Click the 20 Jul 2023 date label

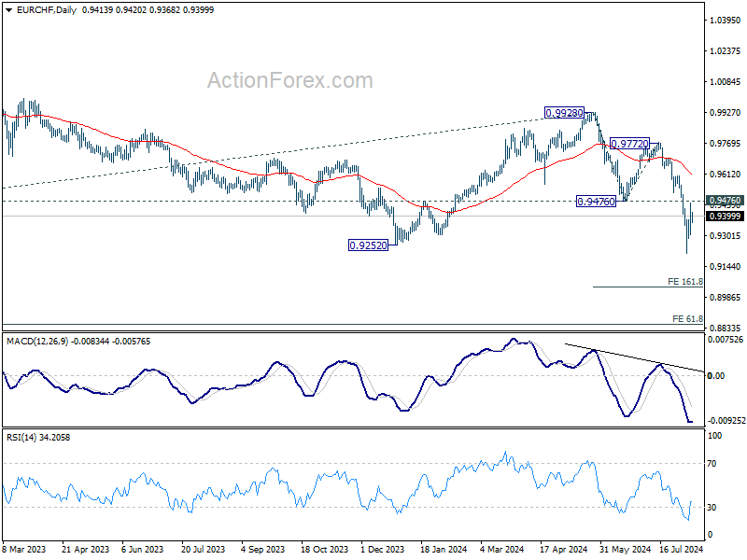point(203,550)
